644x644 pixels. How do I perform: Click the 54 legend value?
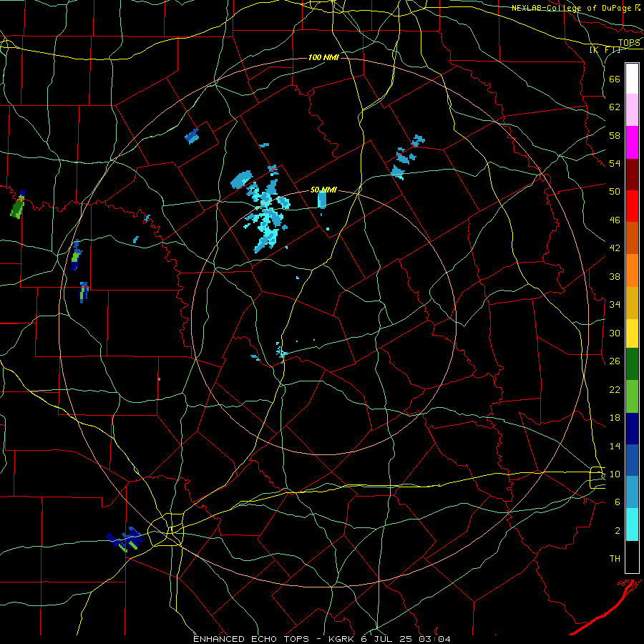click(x=615, y=163)
